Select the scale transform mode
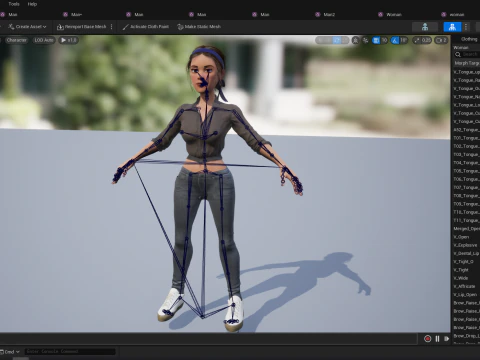 [345, 40]
